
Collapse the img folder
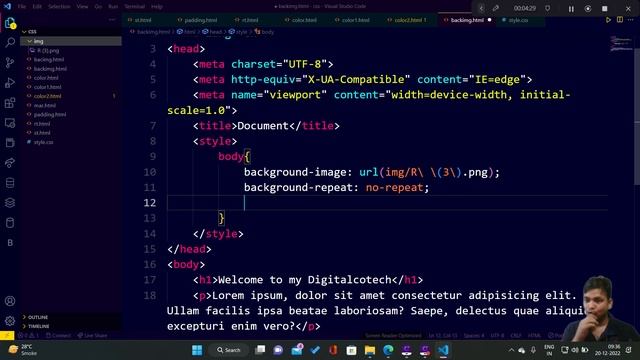[71, 41]
